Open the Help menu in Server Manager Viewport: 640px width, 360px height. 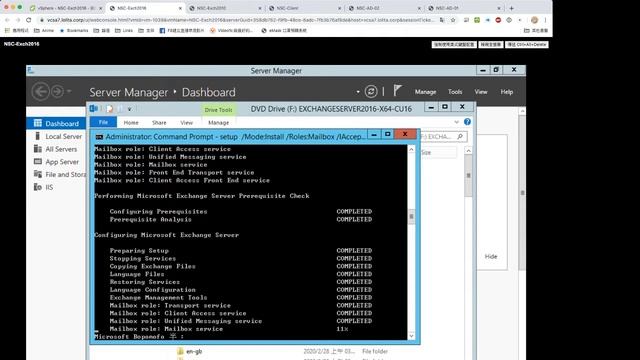pyautogui.click(x=507, y=92)
